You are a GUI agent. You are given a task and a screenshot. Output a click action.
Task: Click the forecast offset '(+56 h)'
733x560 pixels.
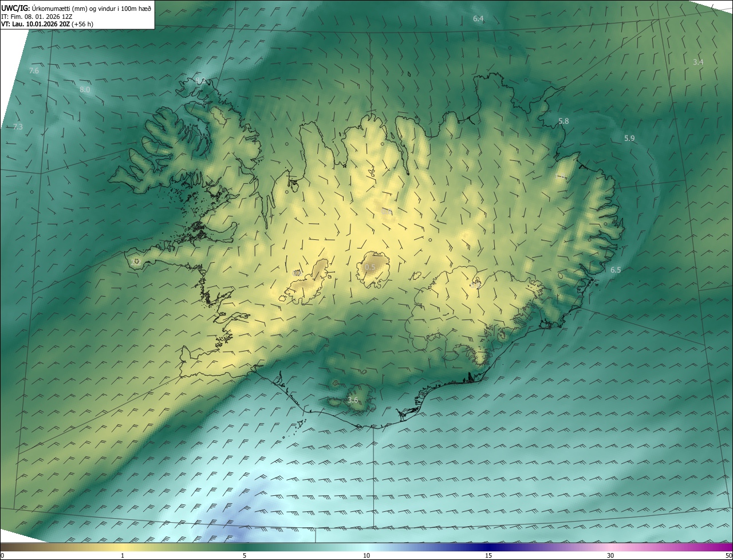click(84, 25)
